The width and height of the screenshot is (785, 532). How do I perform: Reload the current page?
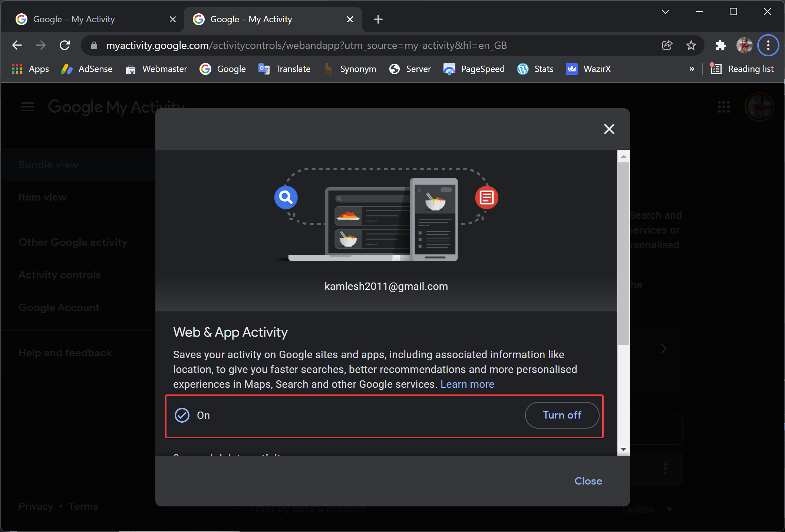[x=65, y=45]
